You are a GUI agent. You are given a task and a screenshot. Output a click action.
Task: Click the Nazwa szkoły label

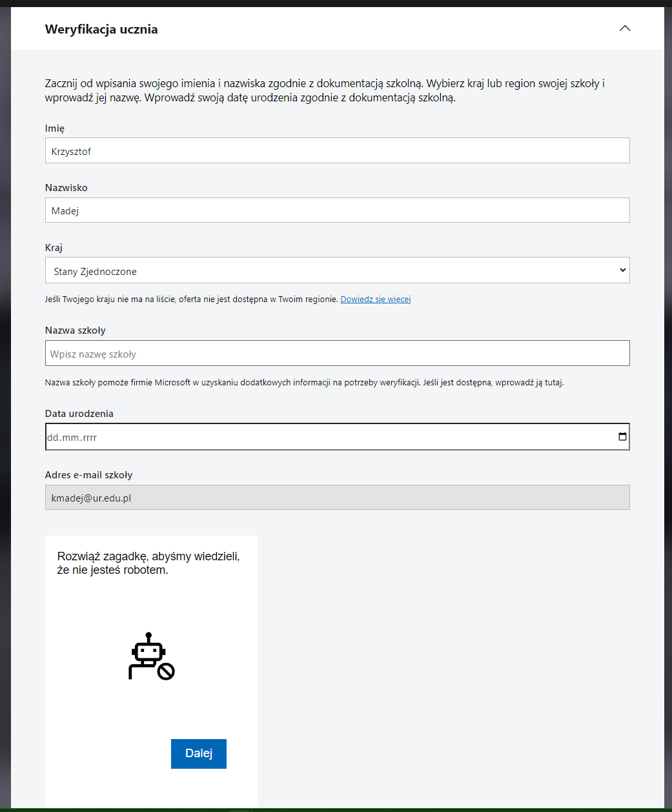click(x=75, y=330)
